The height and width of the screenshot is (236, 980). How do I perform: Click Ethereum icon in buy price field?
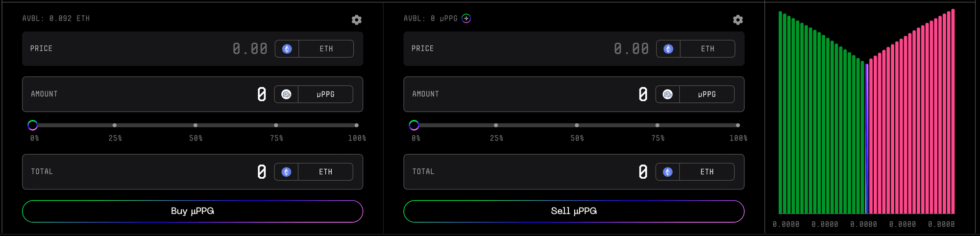[287, 49]
